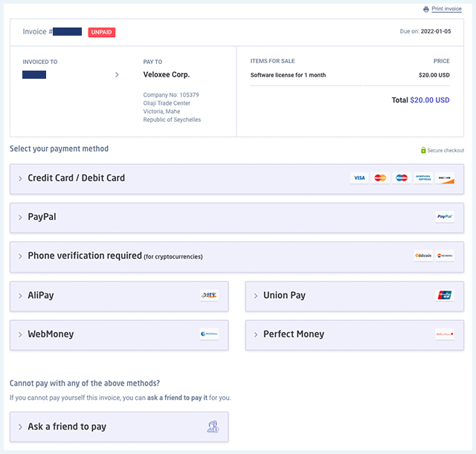Click the green Secure checkout lock icon
Viewport: 476px width, 454px height.
coord(423,150)
